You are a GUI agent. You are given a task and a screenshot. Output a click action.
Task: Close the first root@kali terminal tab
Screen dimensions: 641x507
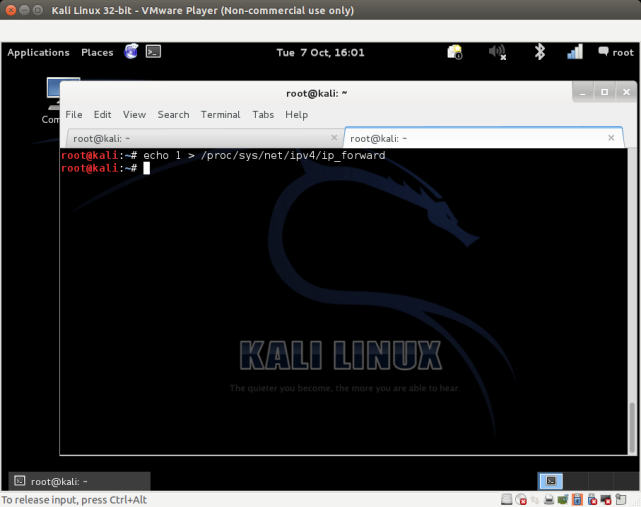click(332, 138)
